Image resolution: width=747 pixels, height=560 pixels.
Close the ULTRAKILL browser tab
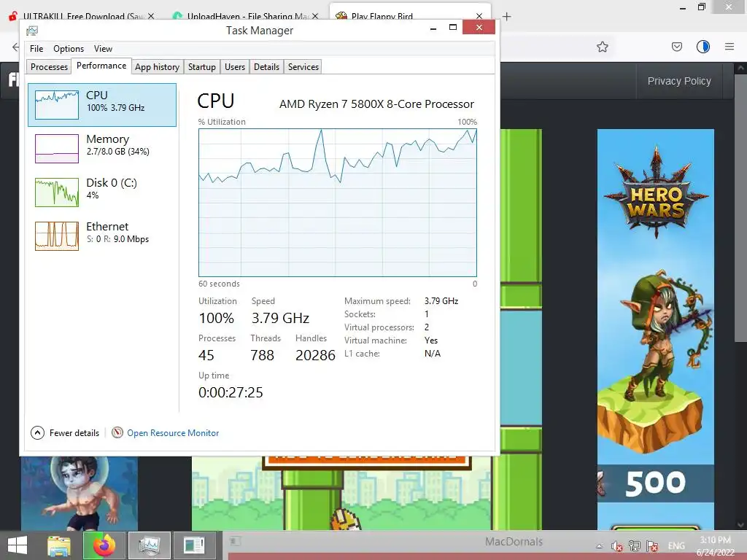click(x=151, y=16)
